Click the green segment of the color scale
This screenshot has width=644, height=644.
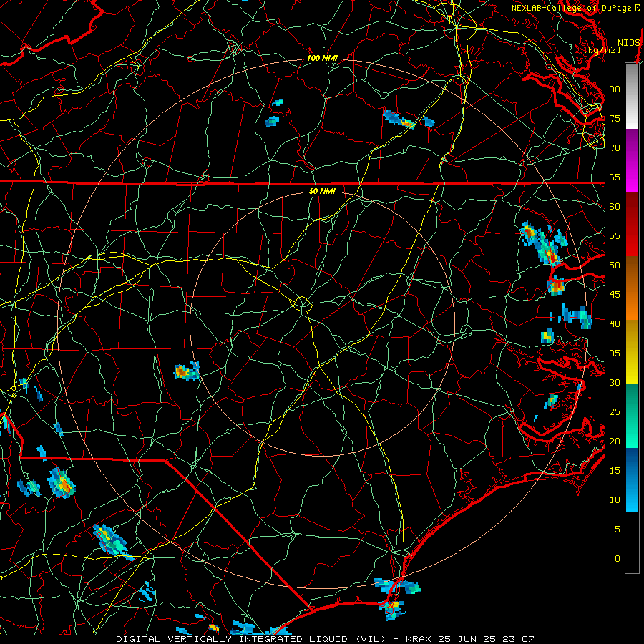pos(632,416)
